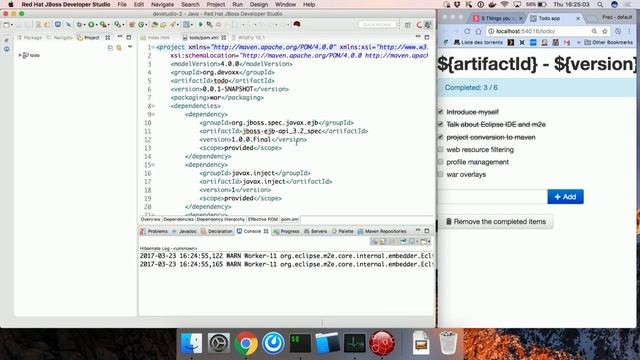Open the Other Bookmarks folder

click(608, 42)
